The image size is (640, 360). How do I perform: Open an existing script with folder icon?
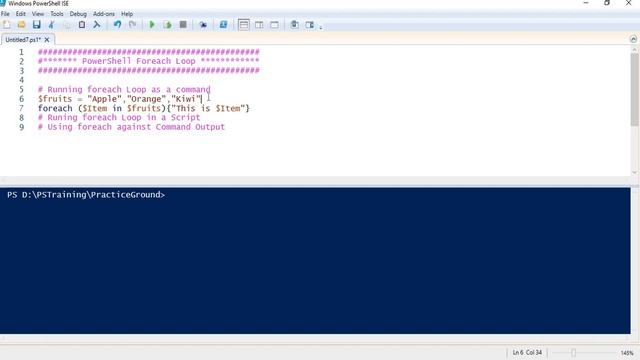[x=21, y=25]
